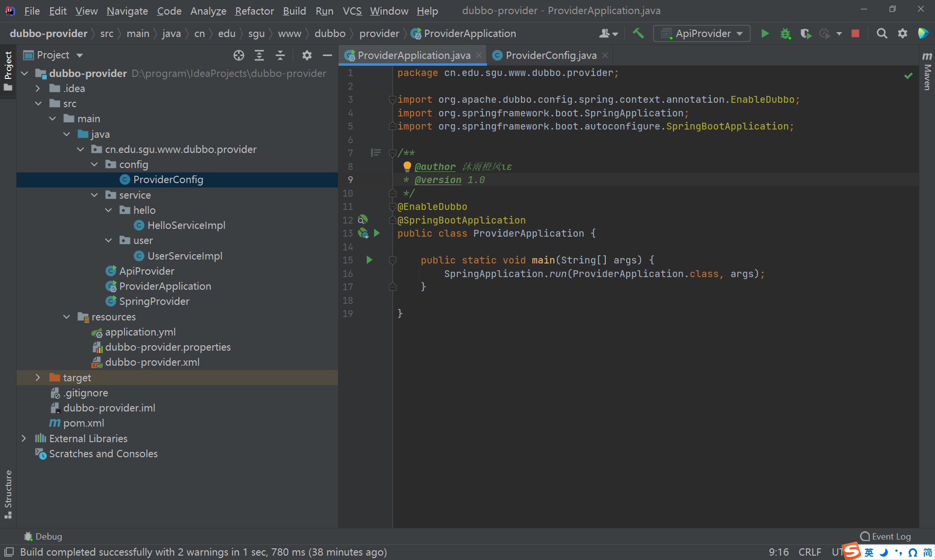Select the ProviderApplication.java editor tab
The width and height of the screenshot is (935, 560).
coord(414,56)
